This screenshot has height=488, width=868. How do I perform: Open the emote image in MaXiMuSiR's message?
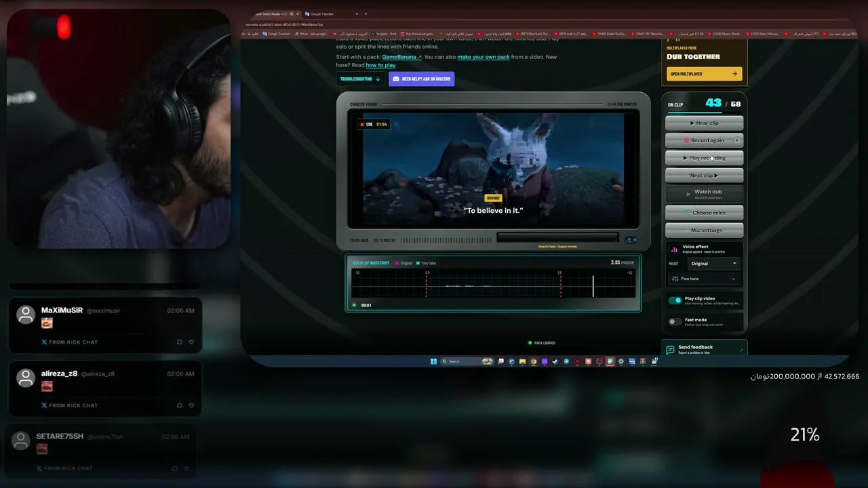[x=47, y=323]
